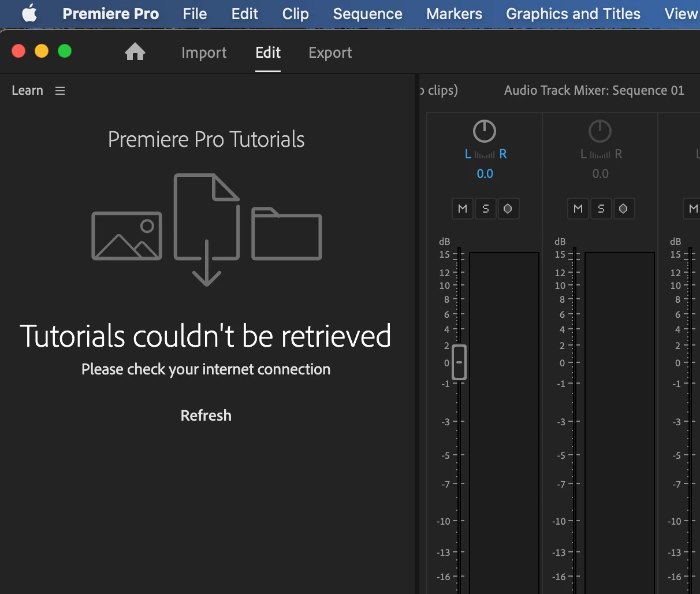The width and height of the screenshot is (700, 594).
Task: Mute the second audio track
Action: click(578, 209)
